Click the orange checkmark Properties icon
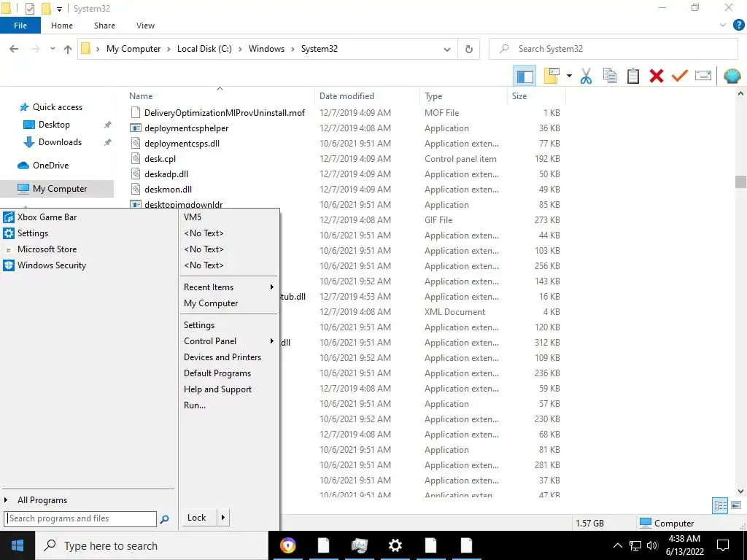This screenshot has width=747, height=560. point(680,76)
